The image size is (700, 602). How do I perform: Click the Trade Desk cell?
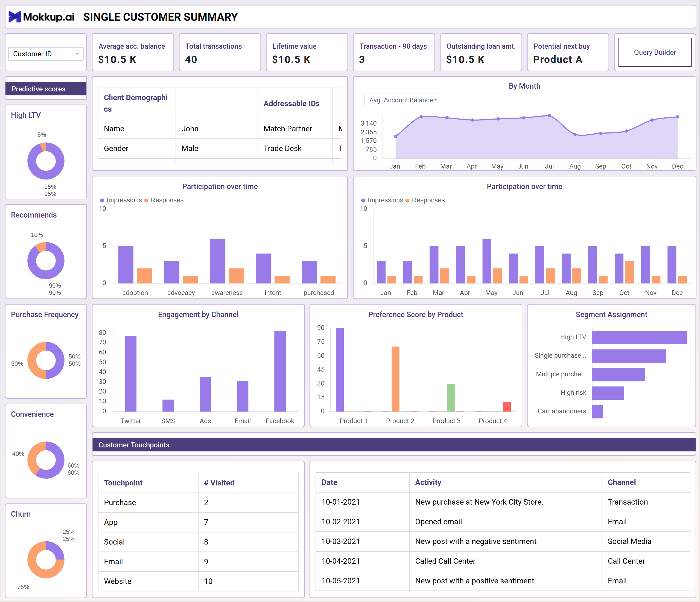(295, 148)
